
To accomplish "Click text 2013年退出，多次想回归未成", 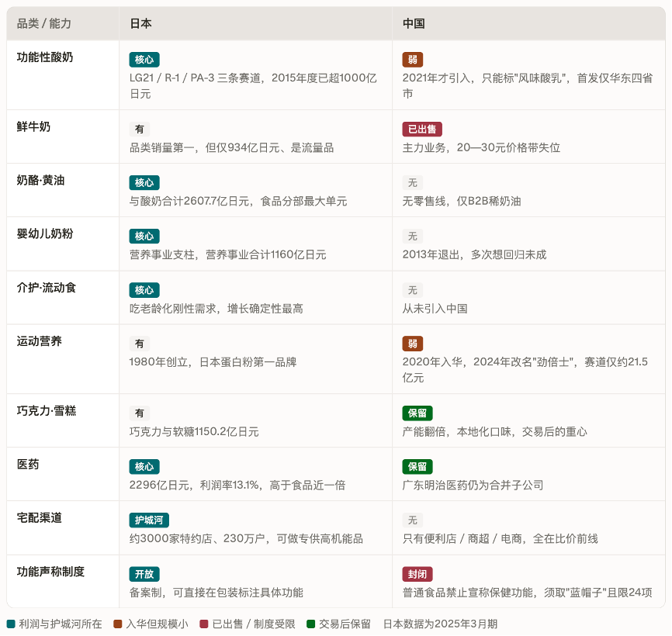I will pos(474,255).
